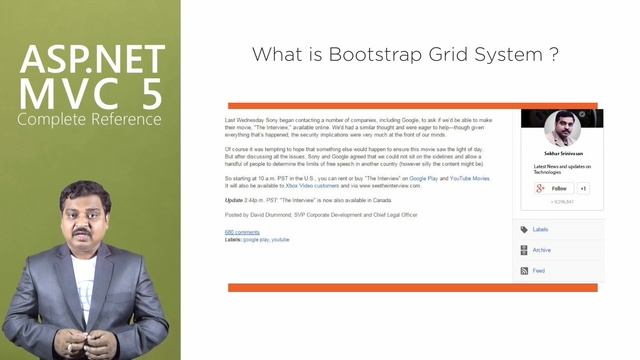Open the YouTube Movies link

pyautogui.click(x=469, y=178)
